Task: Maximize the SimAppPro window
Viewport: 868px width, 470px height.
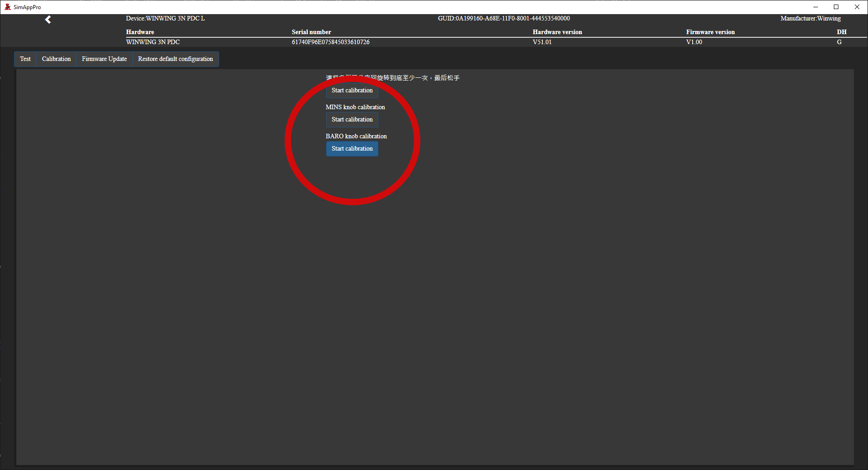Action: [x=836, y=7]
